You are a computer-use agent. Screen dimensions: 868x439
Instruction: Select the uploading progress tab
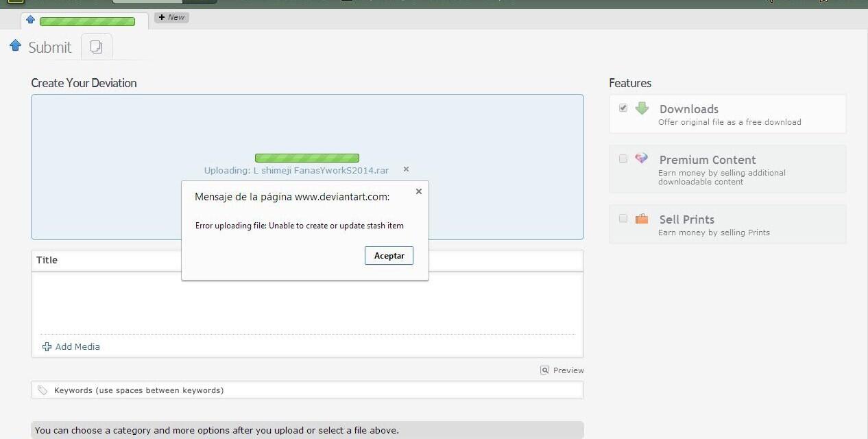point(85,21)
